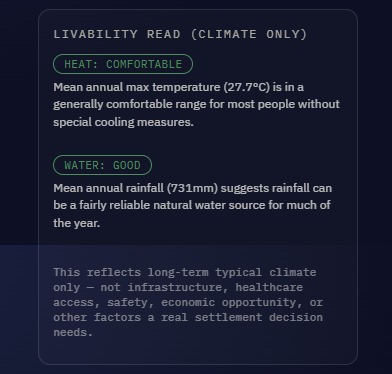Image resolution: width=392 pixels, height=374 pixels.
Task: Click the 'special cooling measures.' line
Action: pyautogui.click(x=123, y=122)
